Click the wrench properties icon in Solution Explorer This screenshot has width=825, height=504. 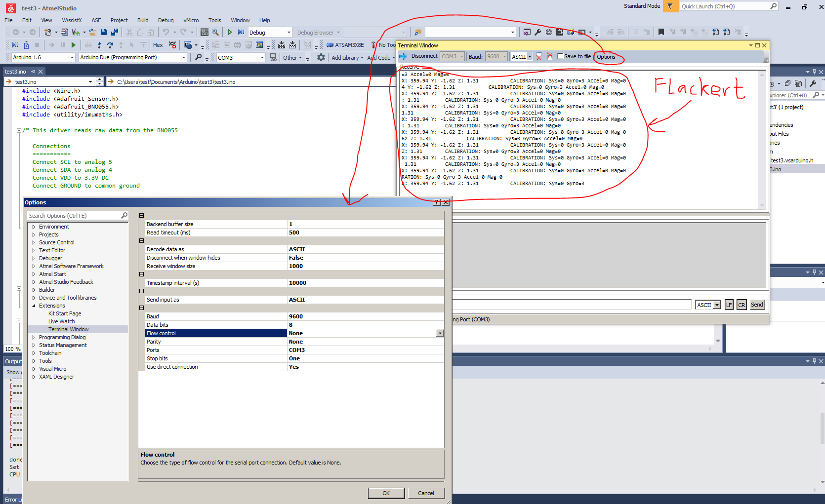[x=813, y=83]
